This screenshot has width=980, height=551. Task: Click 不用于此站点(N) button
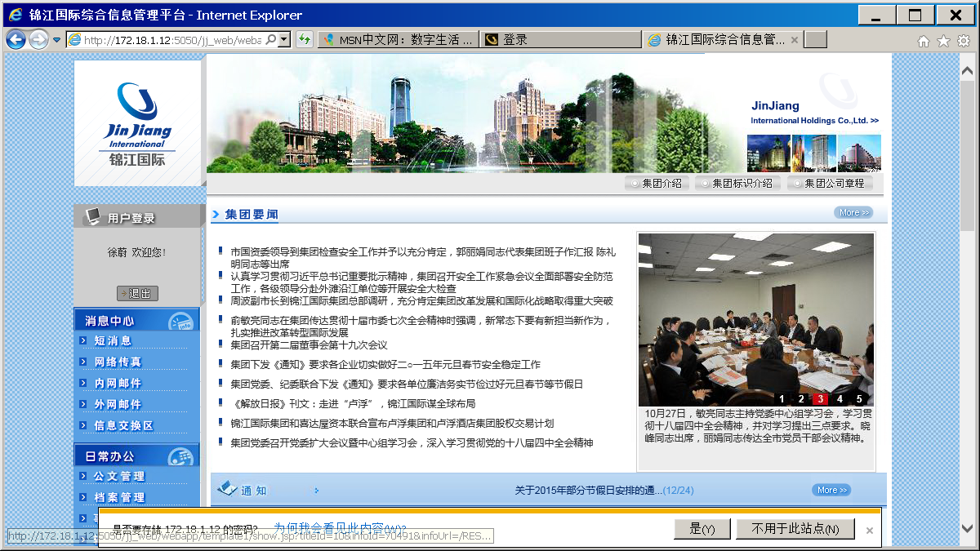pos(795,529)
